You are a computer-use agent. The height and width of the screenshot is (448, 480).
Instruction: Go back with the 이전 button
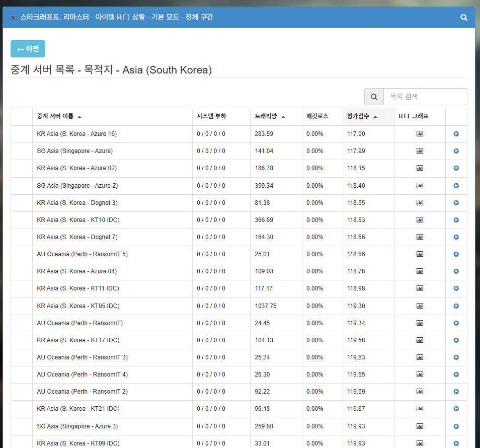28,49
